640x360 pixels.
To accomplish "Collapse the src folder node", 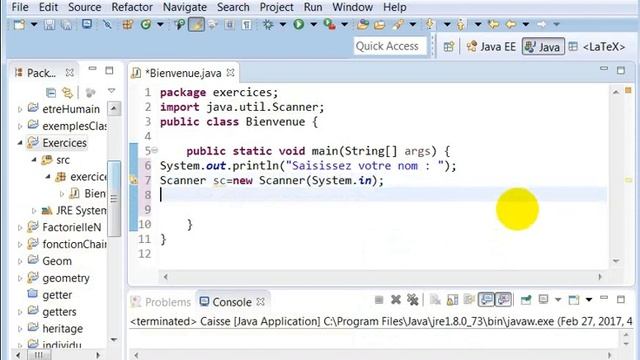I will 35,160.
